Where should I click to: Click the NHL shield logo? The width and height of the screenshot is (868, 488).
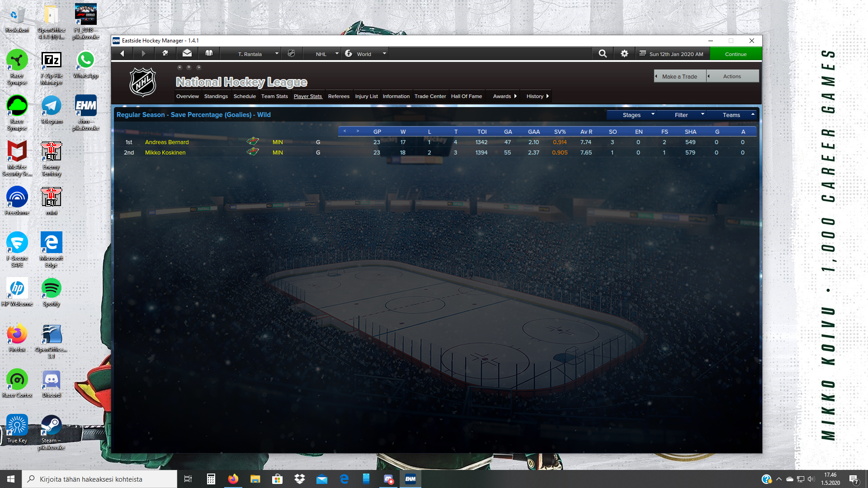pyautogui.click(x=143, y=82)
